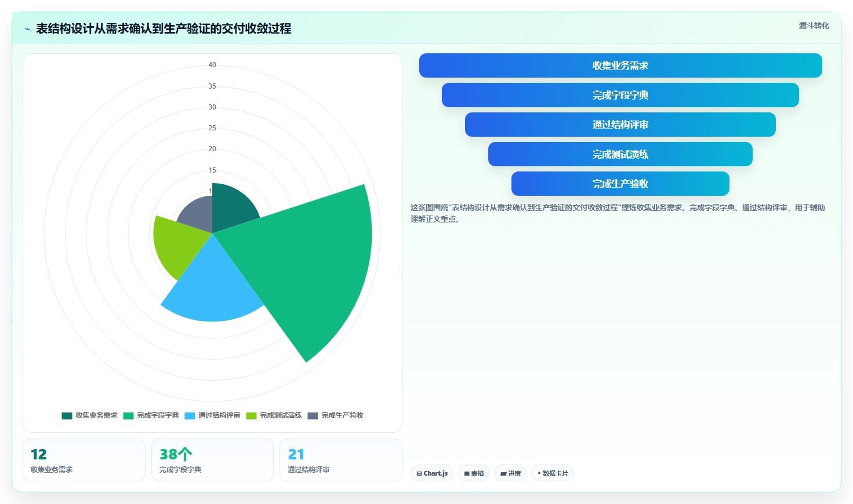853x504 pixels.
Task: Toggle 通过结构评审 legend swatch
Action: pos(190,415)
